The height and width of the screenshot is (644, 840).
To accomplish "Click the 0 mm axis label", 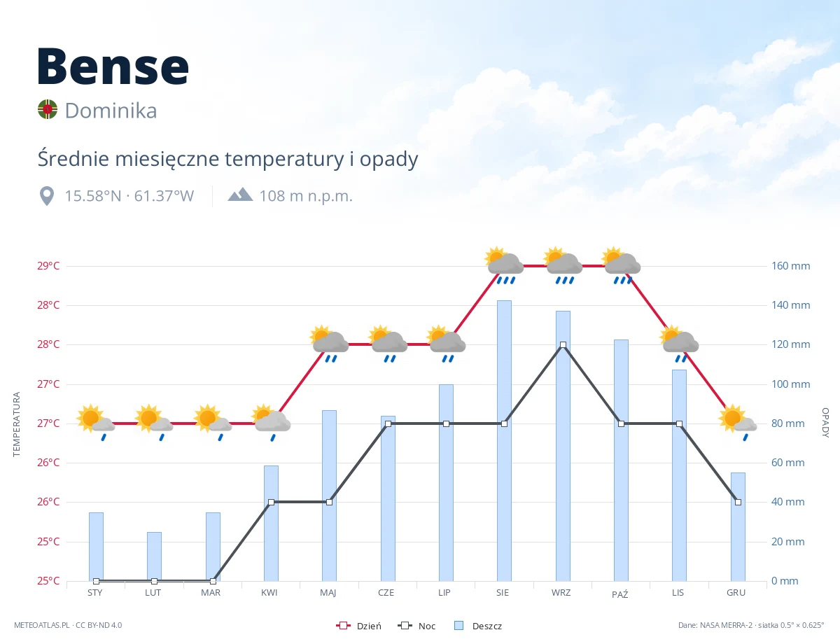I will tap(785, 581).
